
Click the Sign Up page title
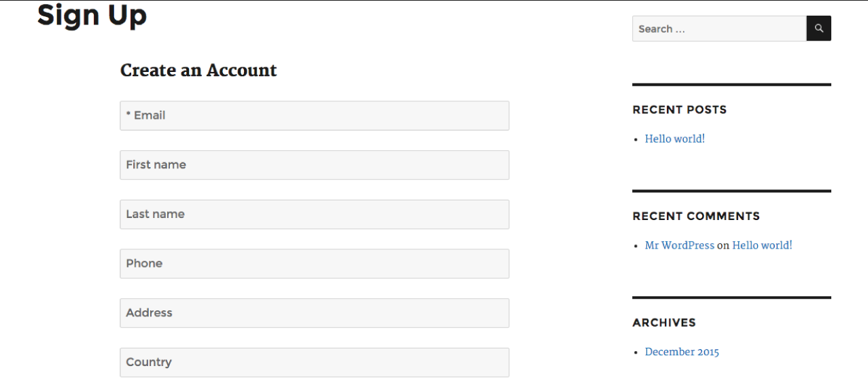92,15
